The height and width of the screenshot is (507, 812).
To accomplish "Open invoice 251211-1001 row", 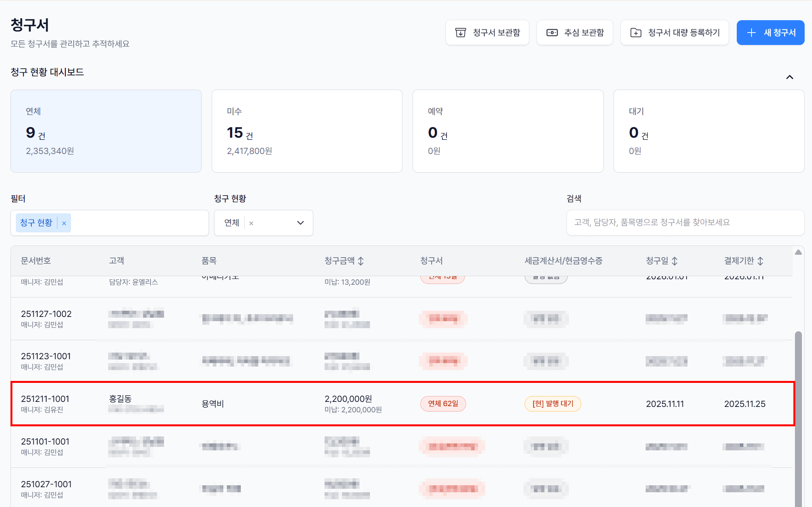I will [45, 399].
